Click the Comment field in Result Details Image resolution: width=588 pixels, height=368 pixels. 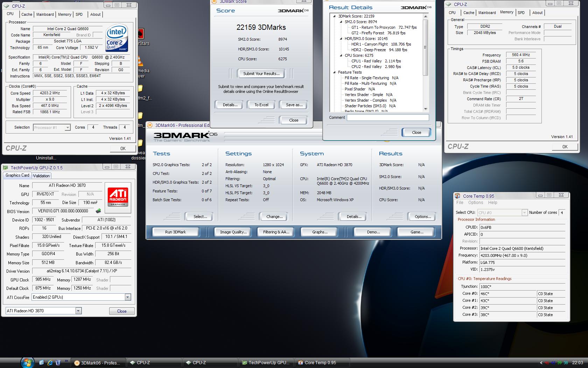point(388,118)
